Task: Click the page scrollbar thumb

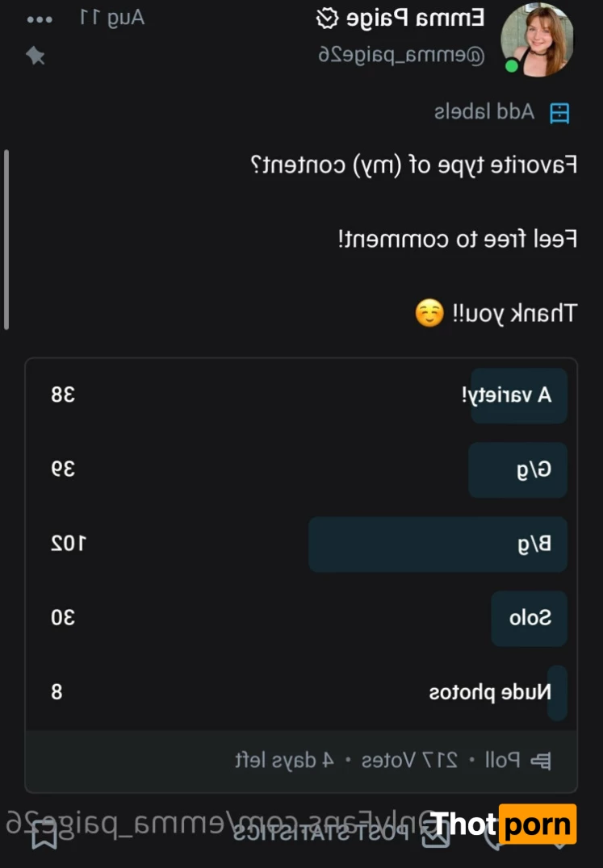Action: tap(7, 239)
